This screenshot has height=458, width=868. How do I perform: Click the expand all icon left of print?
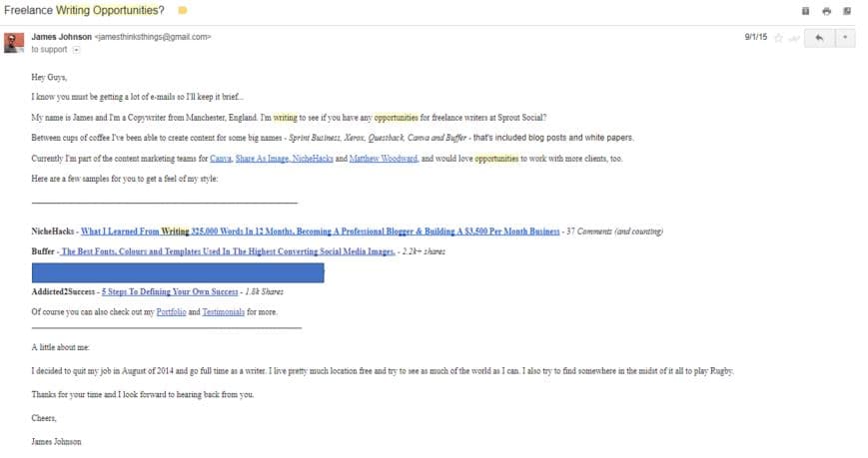tap(805, 11)
